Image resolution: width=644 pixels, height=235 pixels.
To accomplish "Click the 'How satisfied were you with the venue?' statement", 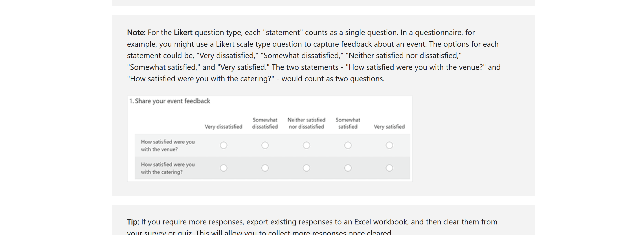I will click(x=168, y=145).
